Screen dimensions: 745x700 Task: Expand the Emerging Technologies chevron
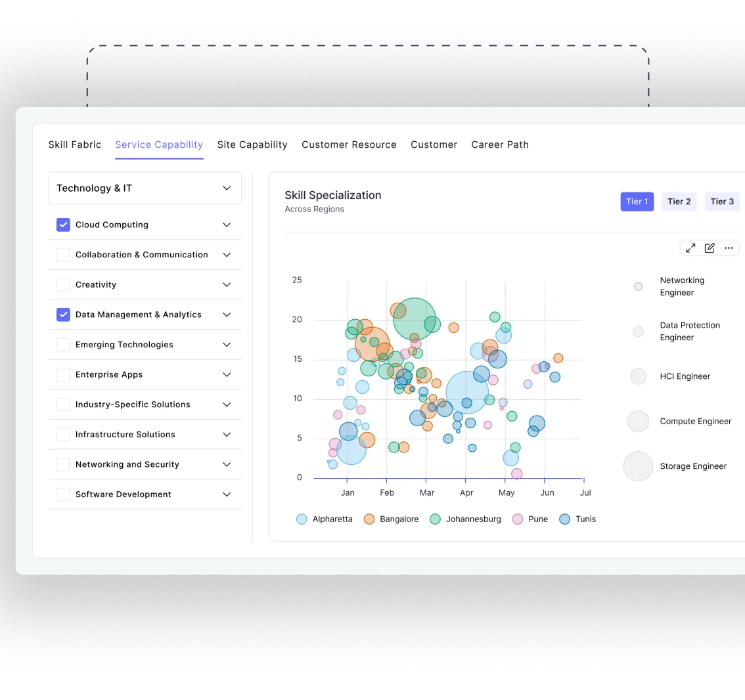pos(227,344)
